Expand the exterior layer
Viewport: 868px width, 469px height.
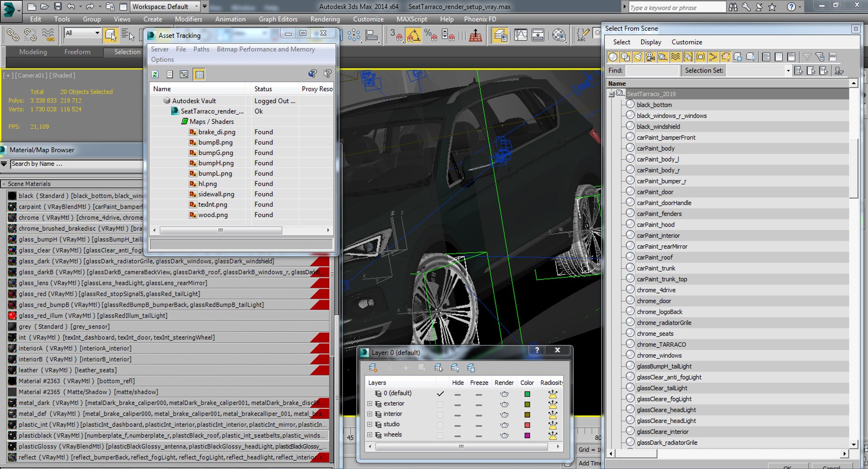coord(370,404)
